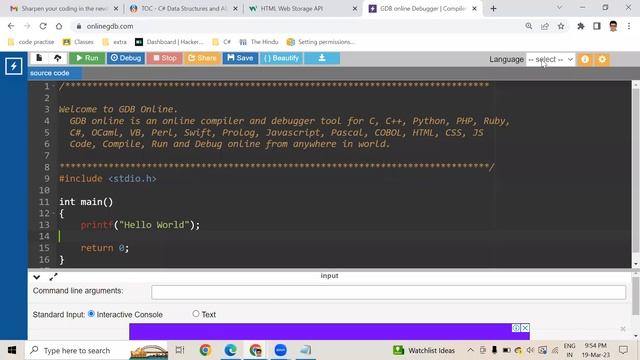Fold the main function at line 12

[x=54, y=213]
